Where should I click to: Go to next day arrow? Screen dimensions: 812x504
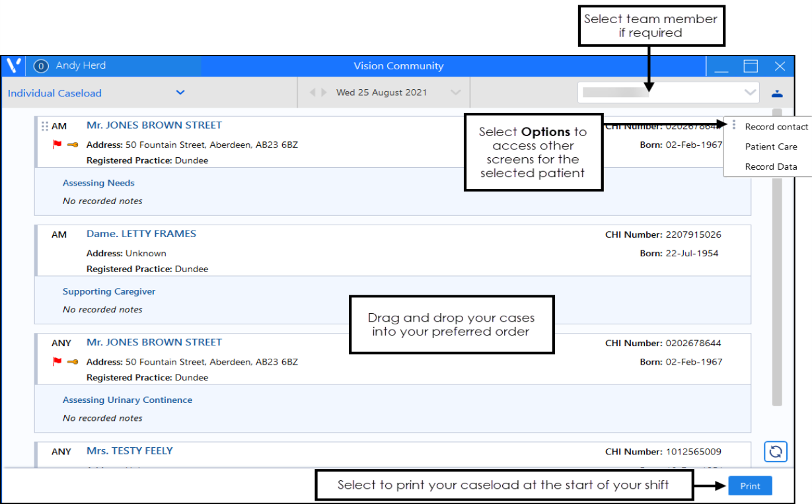[324, 92]
